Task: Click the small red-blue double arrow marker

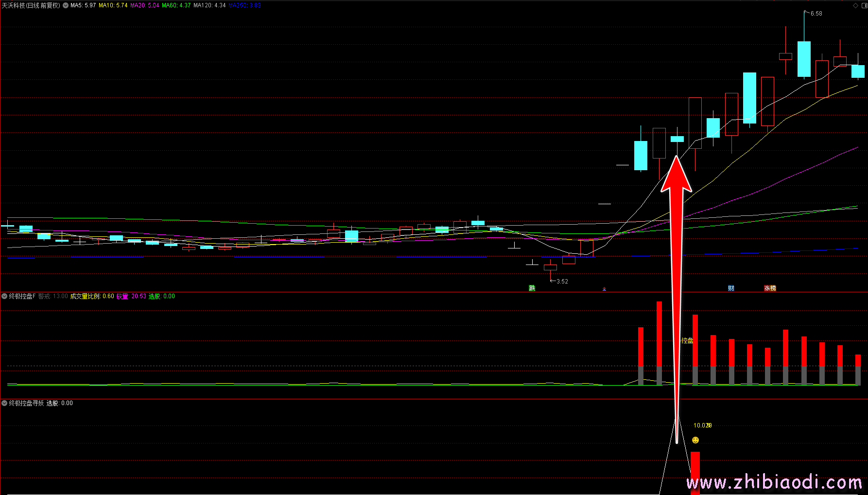Action: pos(604,289)
